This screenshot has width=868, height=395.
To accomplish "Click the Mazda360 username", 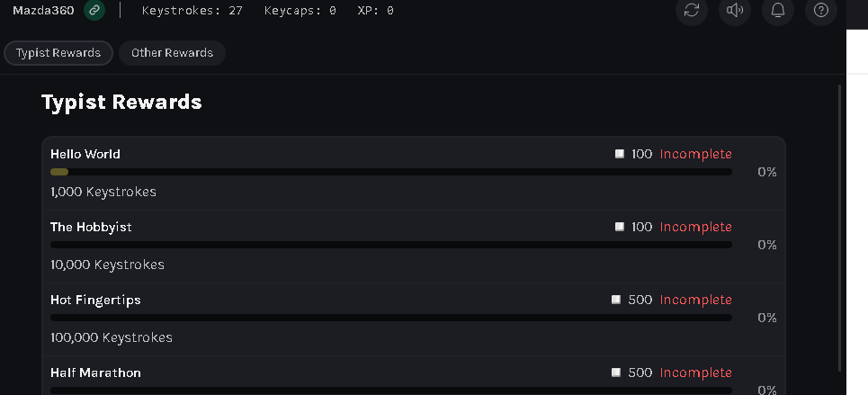I will [43, 10].
